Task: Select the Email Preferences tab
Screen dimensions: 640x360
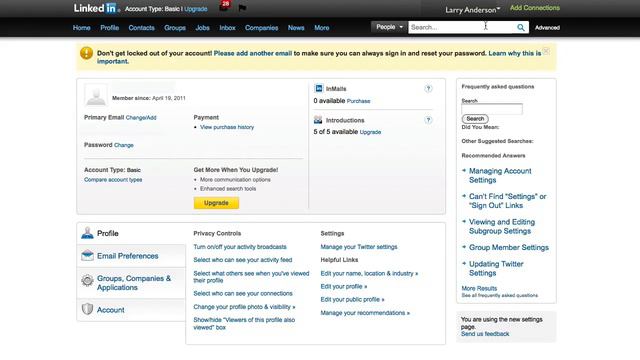Action: 131,256
